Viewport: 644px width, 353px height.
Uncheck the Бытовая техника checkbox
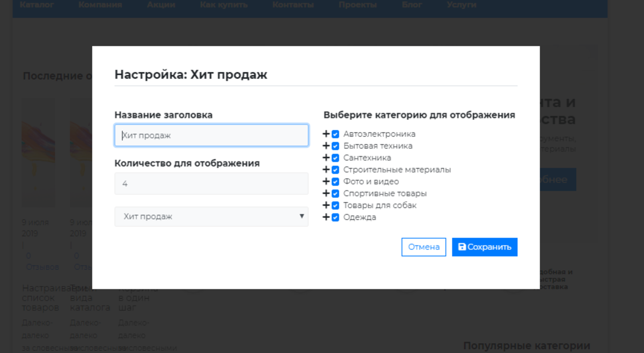335,146
